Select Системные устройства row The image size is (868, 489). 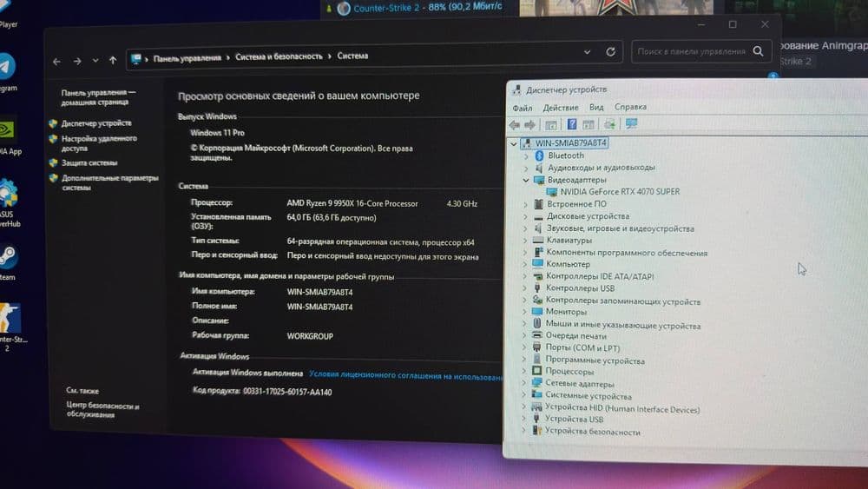click(588, 396)
